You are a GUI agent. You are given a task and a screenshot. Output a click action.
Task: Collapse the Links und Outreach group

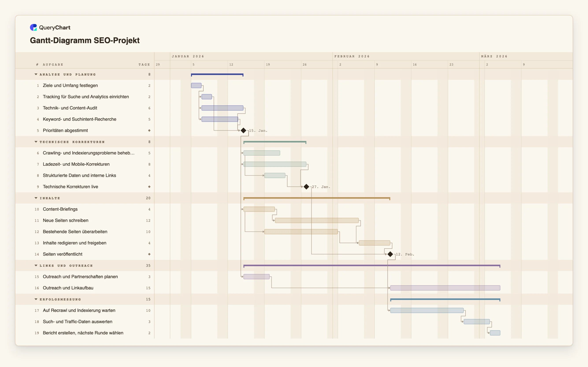point(36,266)
